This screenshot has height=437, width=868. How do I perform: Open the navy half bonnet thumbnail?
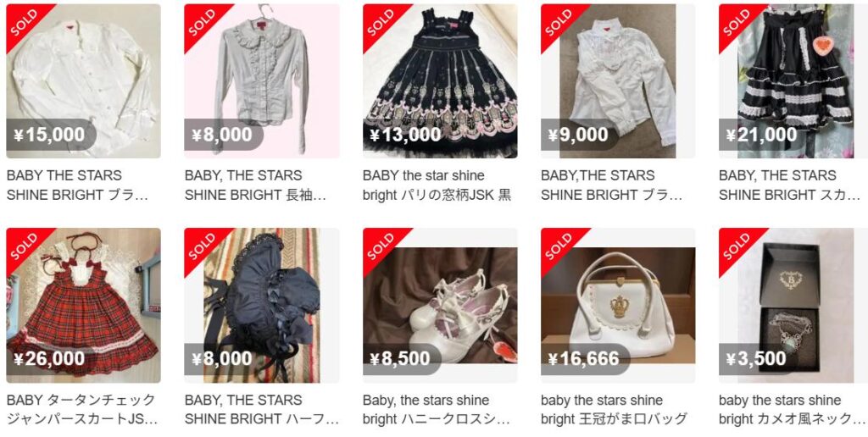(262, 306)
